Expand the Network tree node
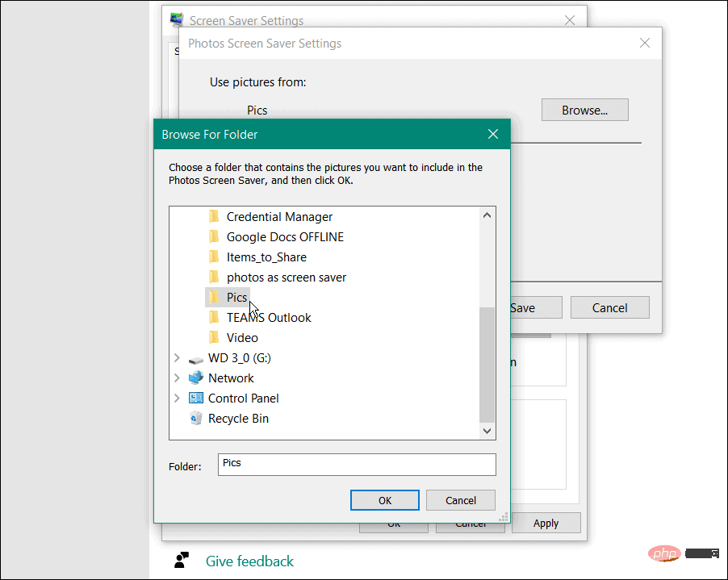Image resolution: width=728 pixels, height=580 pixels. (177, 378)
